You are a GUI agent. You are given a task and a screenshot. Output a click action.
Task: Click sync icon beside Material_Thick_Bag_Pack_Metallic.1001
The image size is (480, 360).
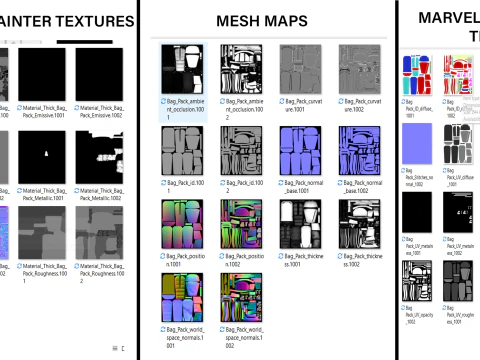point(19,190)
